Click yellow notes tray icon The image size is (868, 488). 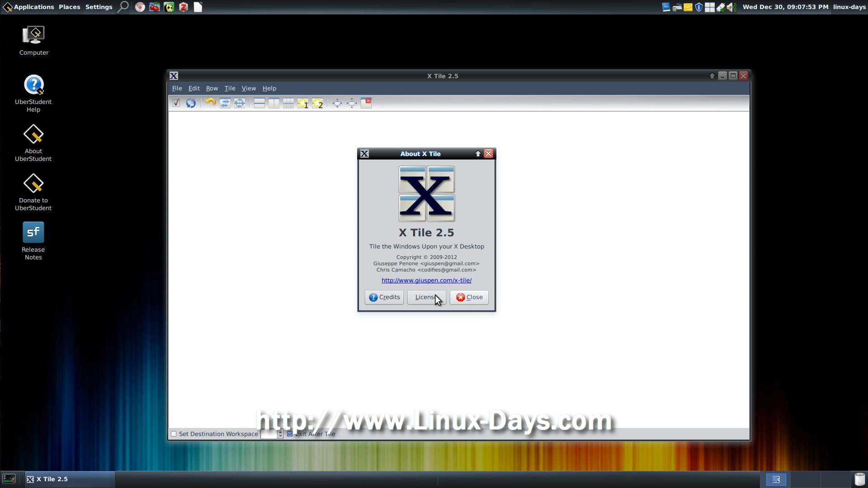pyautogui.click(x=688, y=7)
